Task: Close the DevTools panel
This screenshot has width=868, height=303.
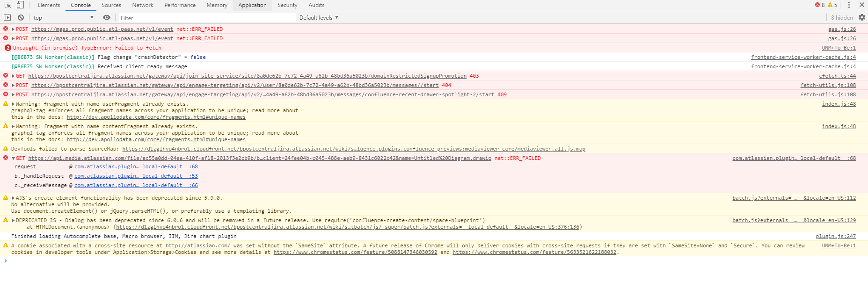Action: [861, 5]
